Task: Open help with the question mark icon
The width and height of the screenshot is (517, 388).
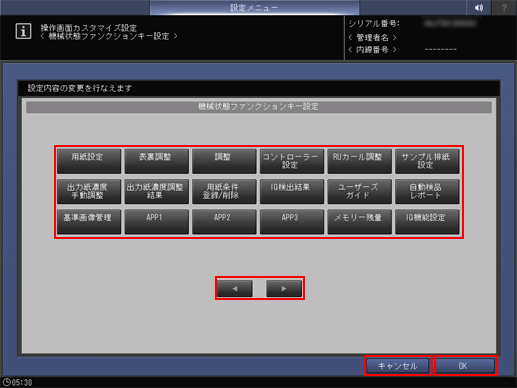Action: [x=504, y=7]
